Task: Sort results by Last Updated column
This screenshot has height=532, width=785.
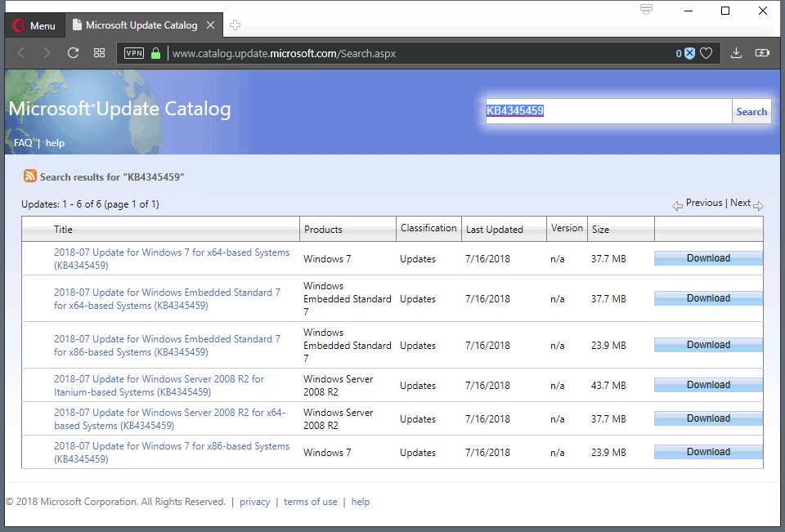Action: click(495, 229)
